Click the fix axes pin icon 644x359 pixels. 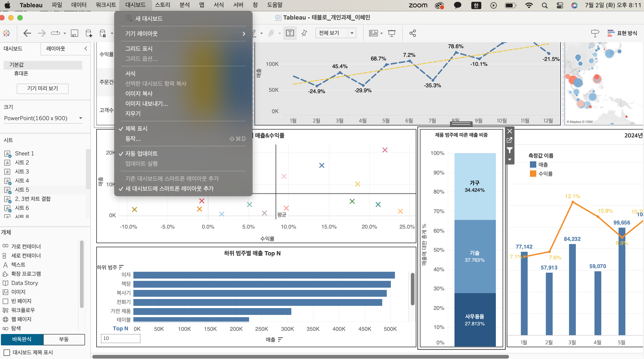[304, 33]
